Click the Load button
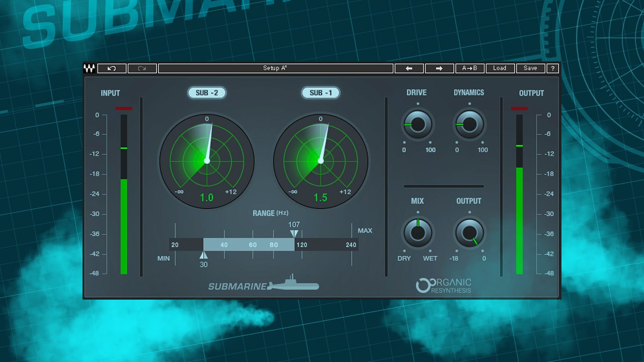Image resolution: width=644 pixels, height=362 pixels. pos(500,68)
